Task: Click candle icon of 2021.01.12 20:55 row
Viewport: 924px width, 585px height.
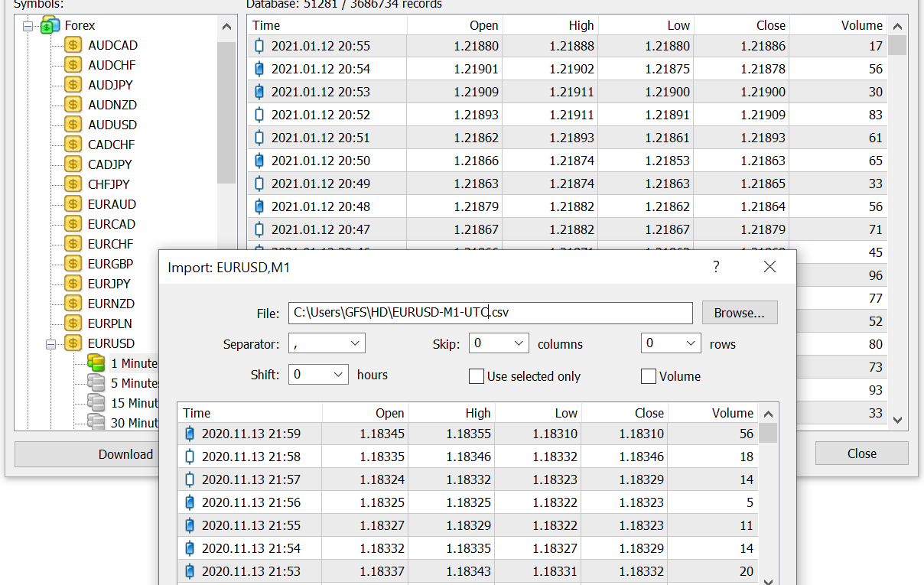Action: click(x=259, y=46)
